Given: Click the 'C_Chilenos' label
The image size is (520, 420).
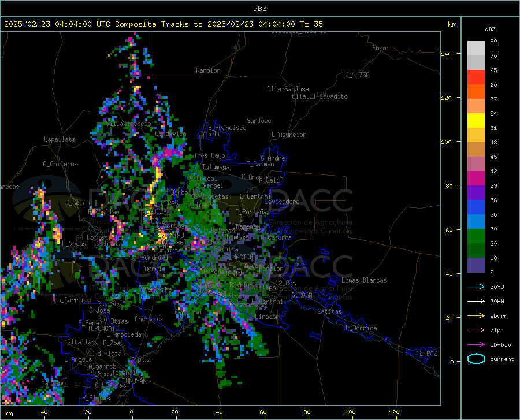Looking at the screenshot, I should (x=60, y=164).
